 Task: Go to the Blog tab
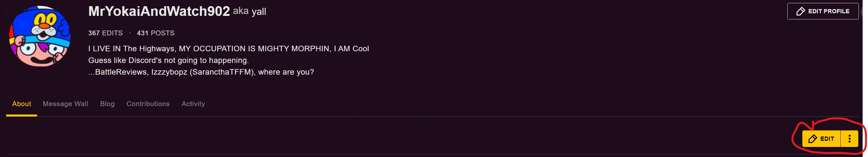point(107,104)
